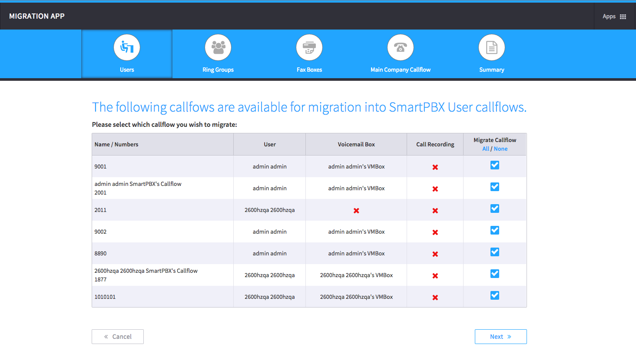Click call recording red X for 8890
This screenshot has height=364, width=636.
point(435,254)
